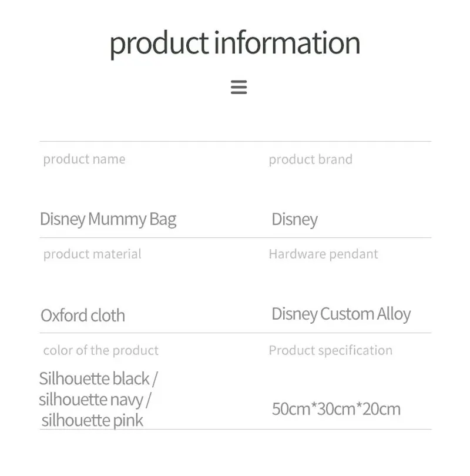Click the Disney Custom Alloy value
This screenshot has width=470, height=476.
point(341,314)
